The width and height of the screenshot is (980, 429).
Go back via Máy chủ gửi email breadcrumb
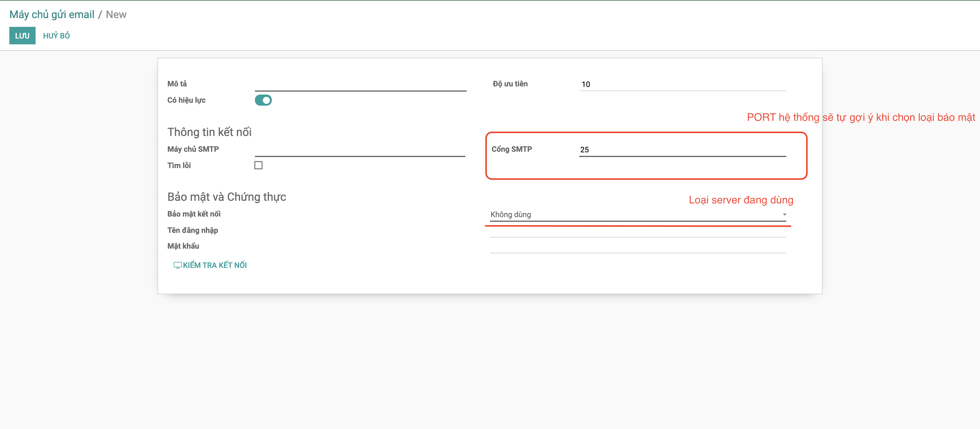click(52, 15)
